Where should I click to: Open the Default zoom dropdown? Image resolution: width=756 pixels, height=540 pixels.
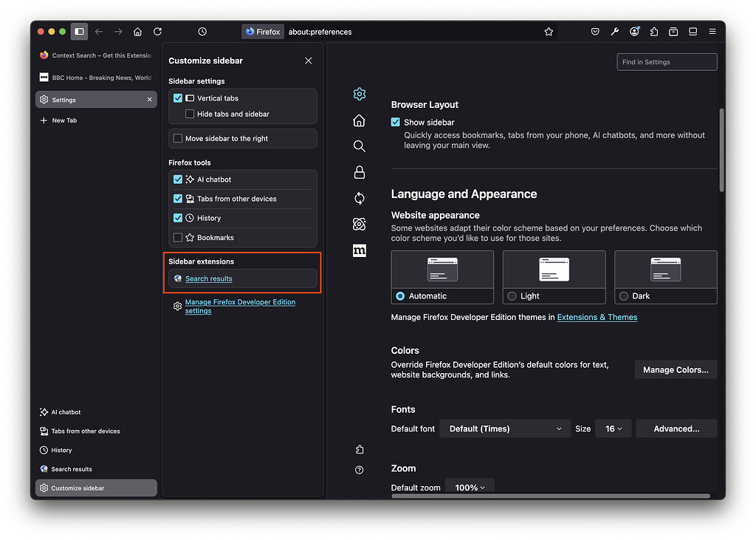click(470, 488)
